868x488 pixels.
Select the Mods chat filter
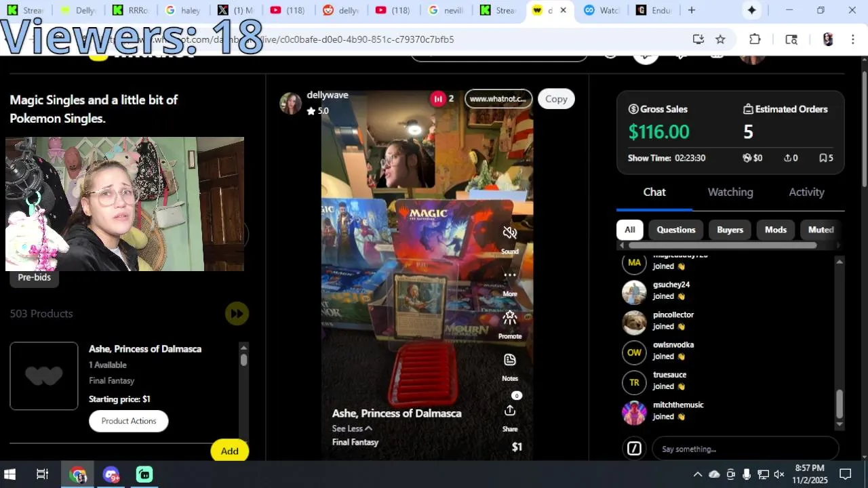point(775,230)
